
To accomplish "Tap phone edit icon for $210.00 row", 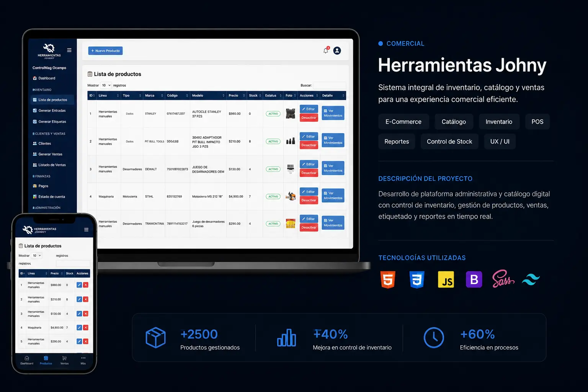I will tap(79, 299).
